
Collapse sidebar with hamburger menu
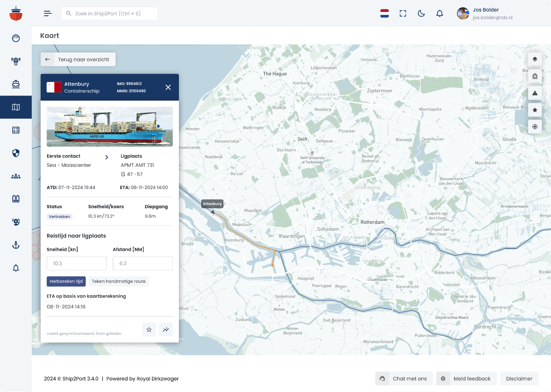[x=48, y=14]
